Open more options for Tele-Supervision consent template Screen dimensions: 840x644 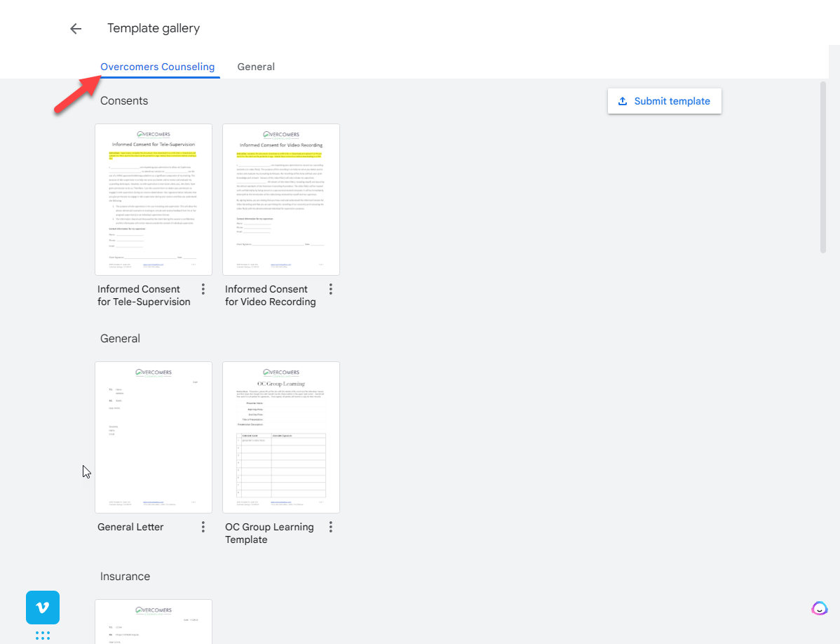click(203, 289)
